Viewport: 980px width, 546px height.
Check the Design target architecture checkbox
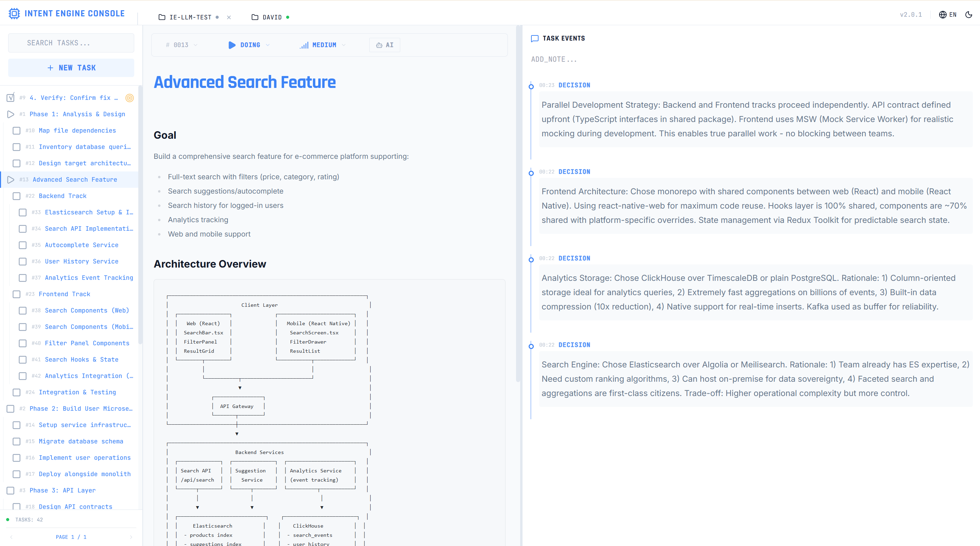click(16, 163)
